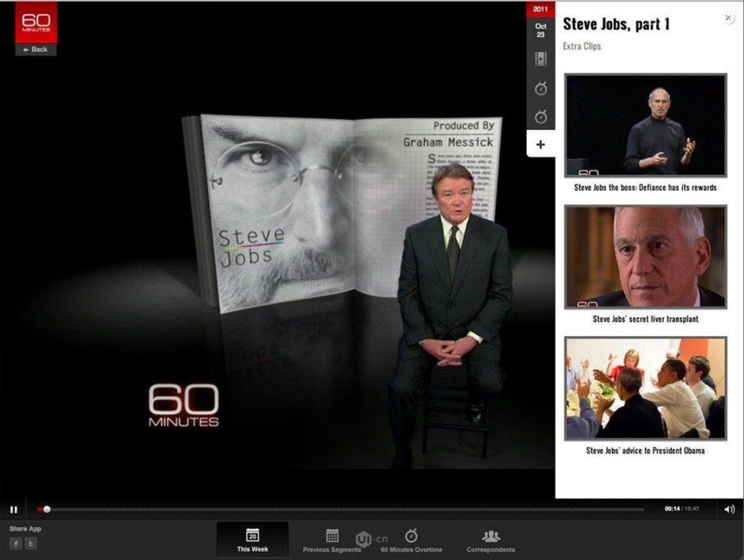This screenshot has height=560, width=744.
Task: Click the plus extras icon in the sidebar
Action: (x=541, y=144)
